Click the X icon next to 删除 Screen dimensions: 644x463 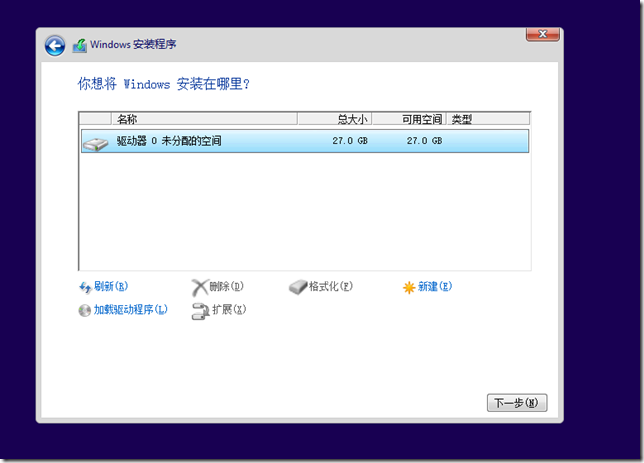tap(200, 287)
